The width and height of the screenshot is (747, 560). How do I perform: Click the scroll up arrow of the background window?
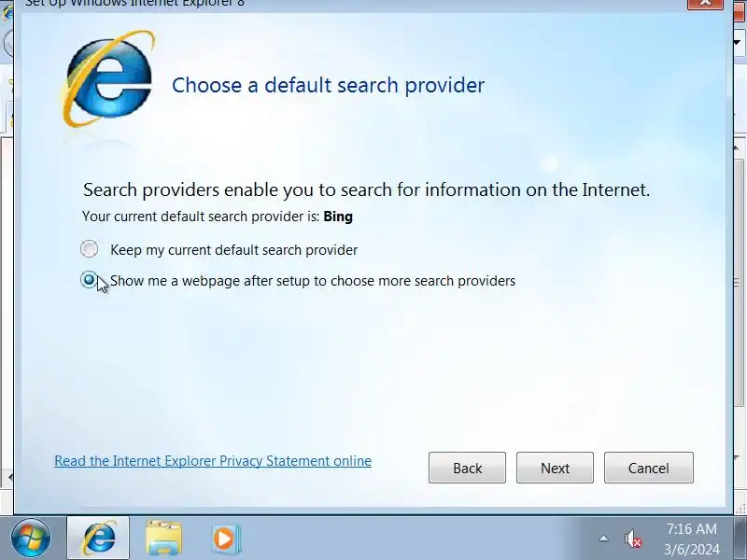tap(738, 148)
